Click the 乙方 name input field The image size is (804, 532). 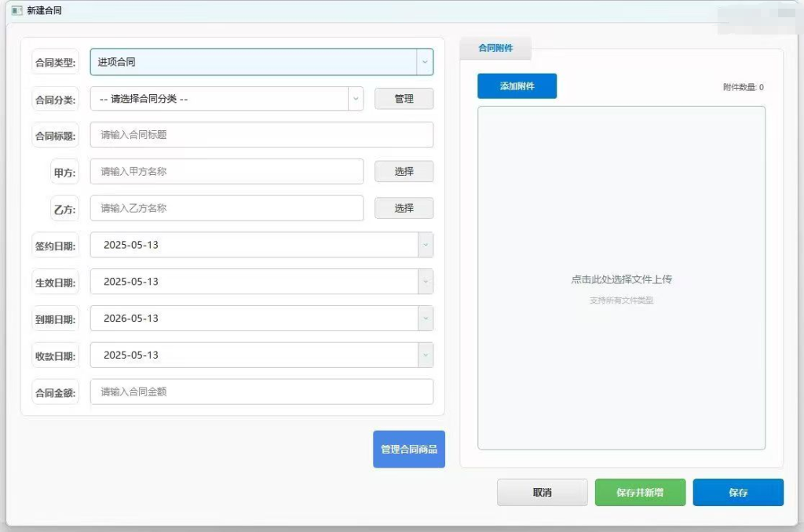click(x=227, y=209)
